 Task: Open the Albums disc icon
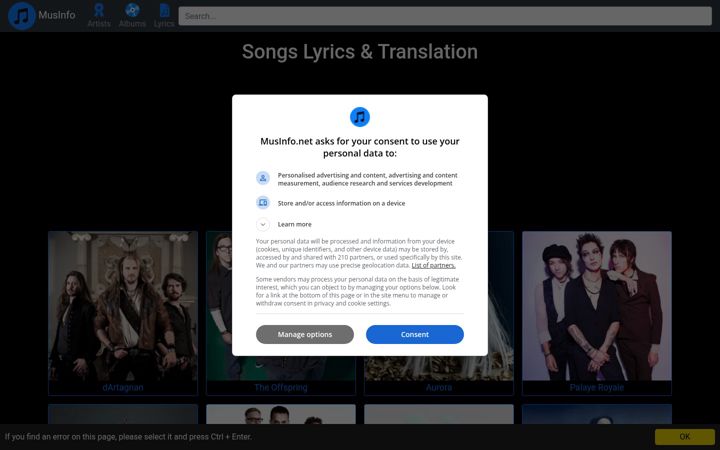132,10
